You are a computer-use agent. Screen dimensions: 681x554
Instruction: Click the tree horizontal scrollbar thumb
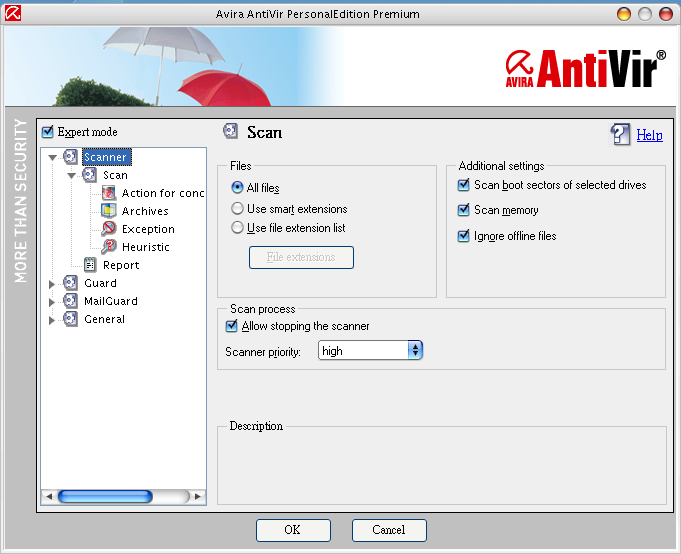tap(105, 496)
